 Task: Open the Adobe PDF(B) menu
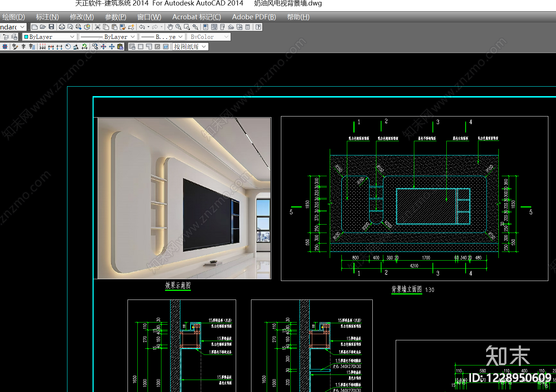click(x=254, y=17)
